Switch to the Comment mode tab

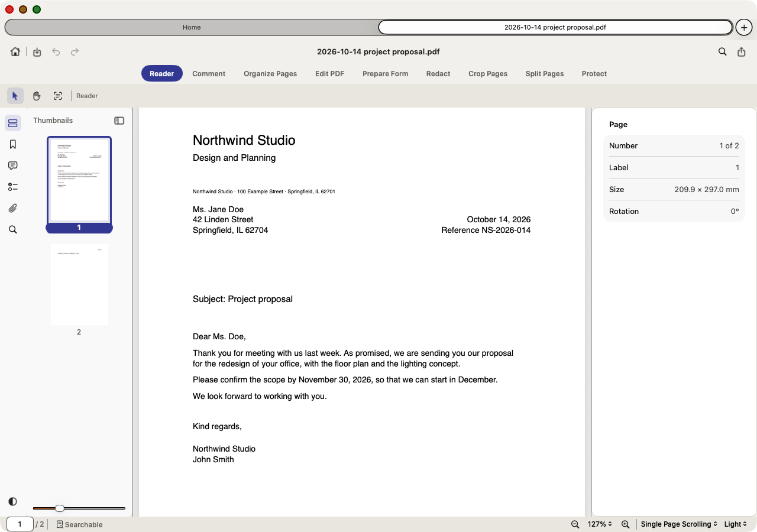pos(209,74)
